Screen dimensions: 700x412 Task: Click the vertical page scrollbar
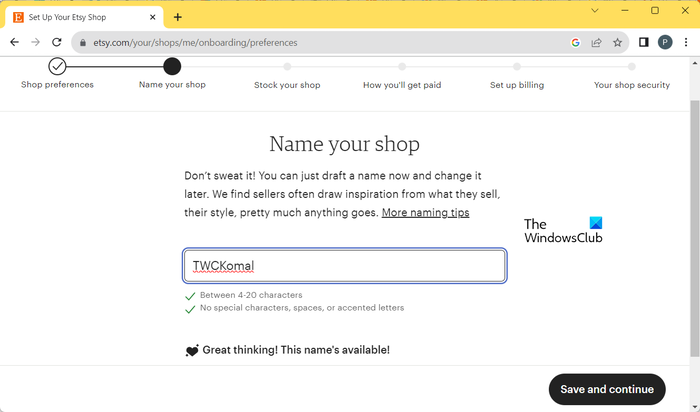coord(694,200)
